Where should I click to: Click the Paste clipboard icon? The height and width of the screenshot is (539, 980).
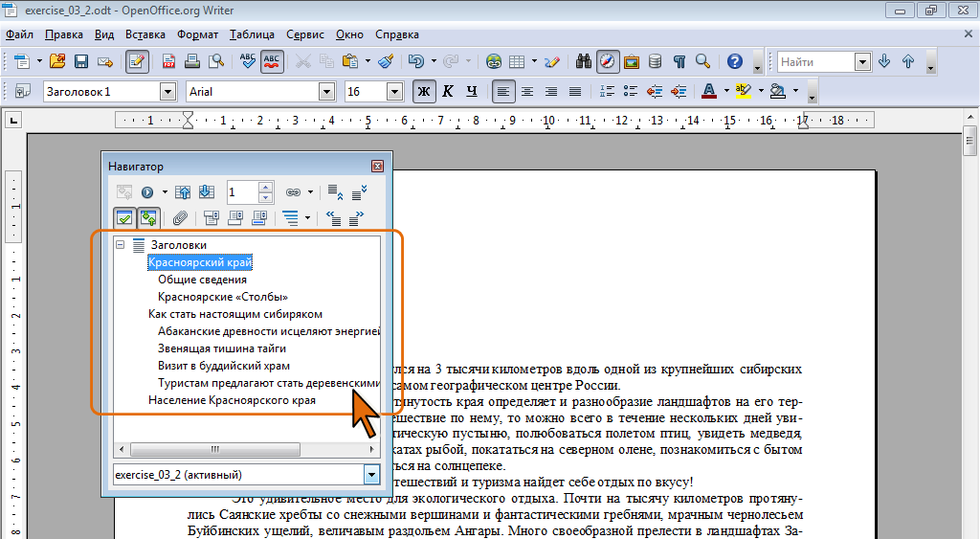[x=350, y=61]
